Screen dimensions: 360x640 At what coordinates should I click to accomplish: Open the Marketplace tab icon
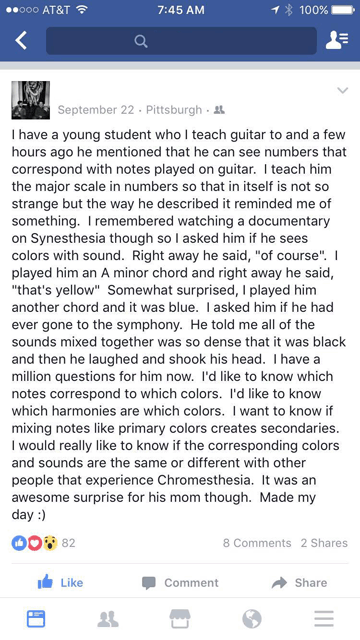pos(180,619)
